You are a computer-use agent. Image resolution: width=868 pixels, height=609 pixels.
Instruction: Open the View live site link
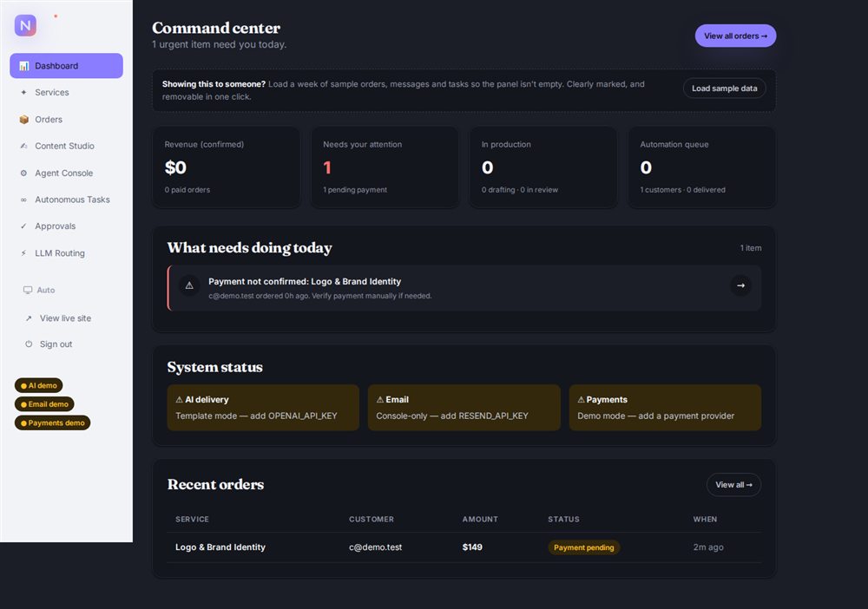pyautogui.click(x=65, y=318)
